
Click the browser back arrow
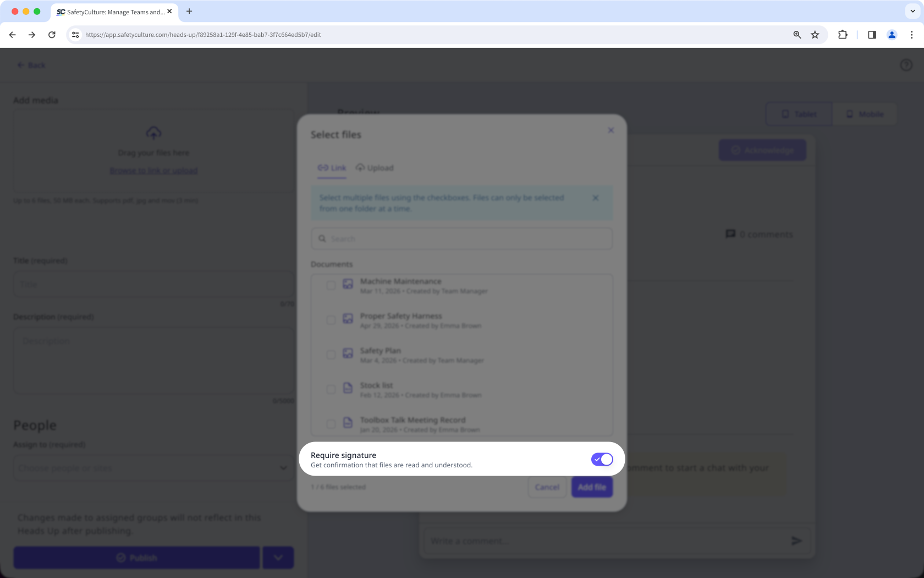click(x=12, y=35)
